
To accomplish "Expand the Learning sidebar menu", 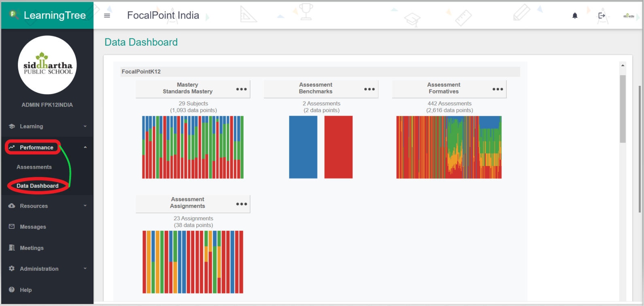I will click(x=47, y=126).
